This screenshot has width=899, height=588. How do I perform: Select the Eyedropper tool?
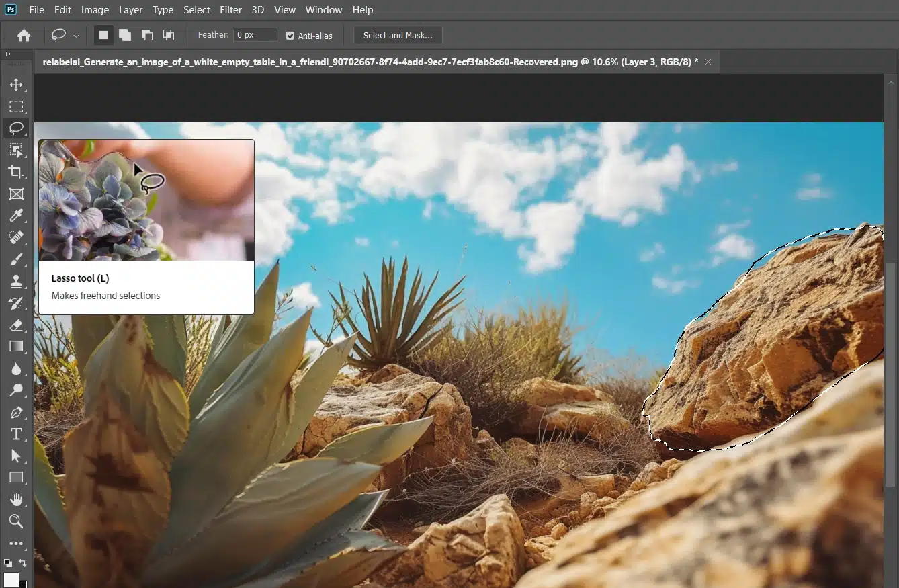[16, 216]
